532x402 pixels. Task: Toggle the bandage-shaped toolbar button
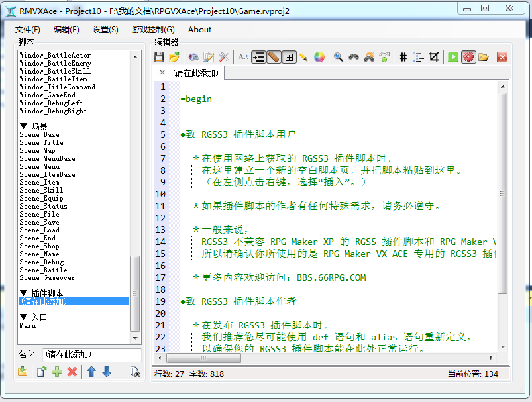(x=274, y=57)
